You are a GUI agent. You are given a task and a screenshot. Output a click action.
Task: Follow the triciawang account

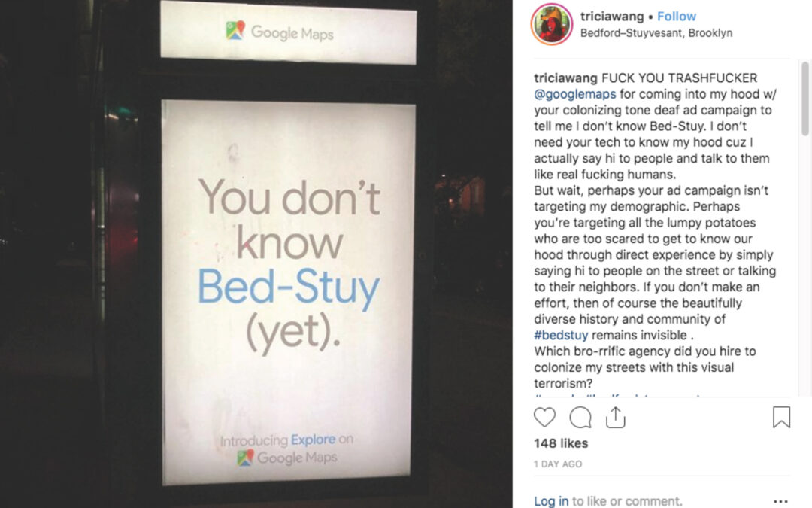[x=677, y=17]
